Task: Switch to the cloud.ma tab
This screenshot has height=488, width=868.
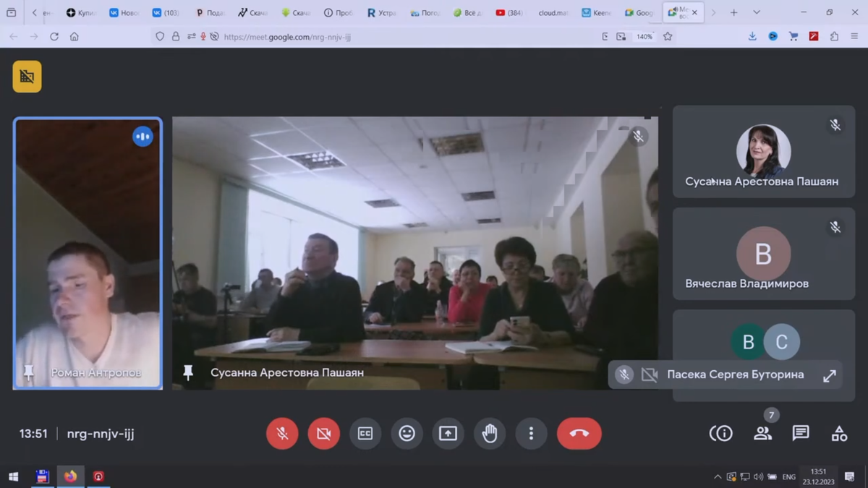Action: pos(553,13)
